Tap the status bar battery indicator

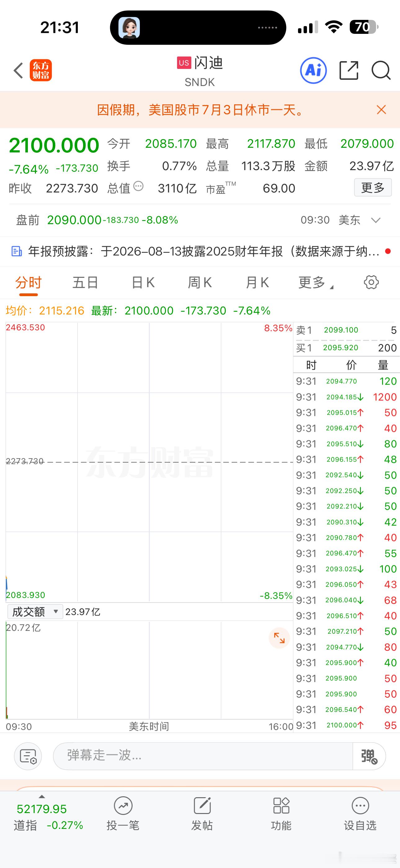[x=364, y=27]
